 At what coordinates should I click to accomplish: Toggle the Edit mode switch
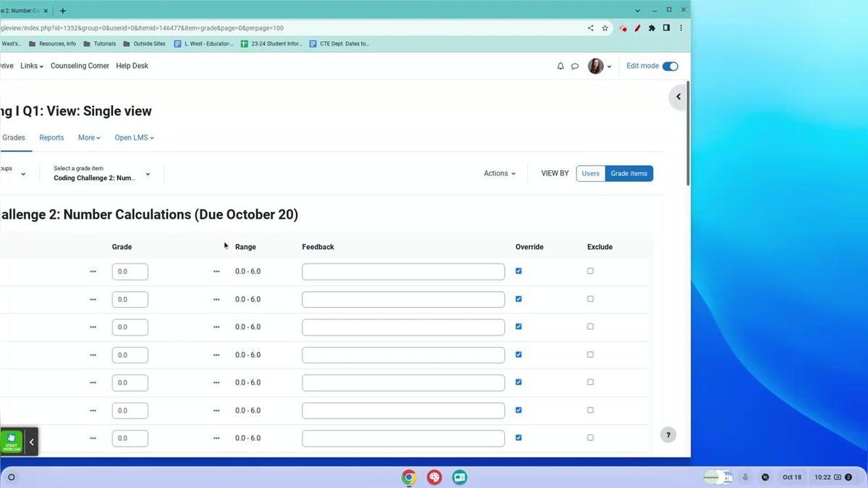click(671, 66)
